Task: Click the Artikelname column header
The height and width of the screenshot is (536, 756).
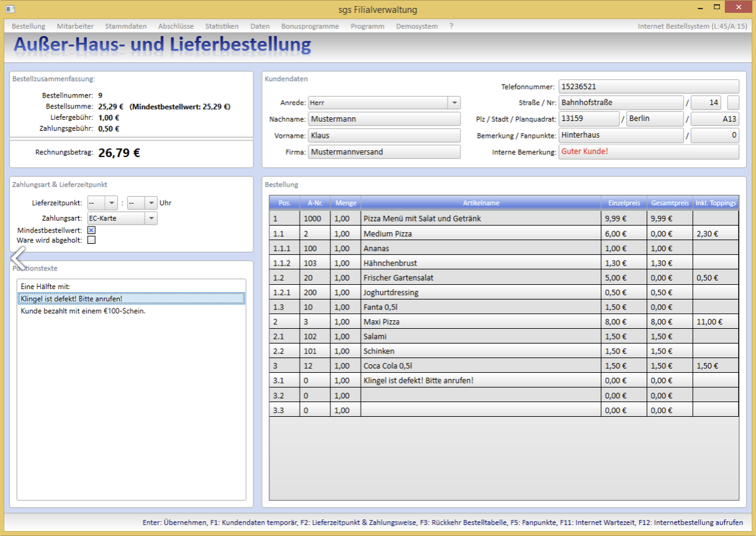Action: tap(481, 203)
